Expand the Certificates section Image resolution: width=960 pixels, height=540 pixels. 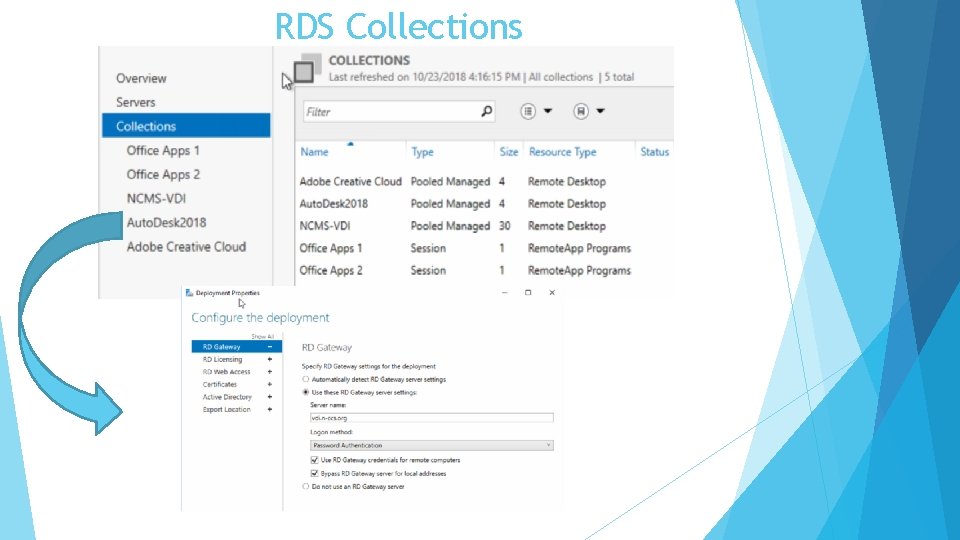tap(269, 384)
